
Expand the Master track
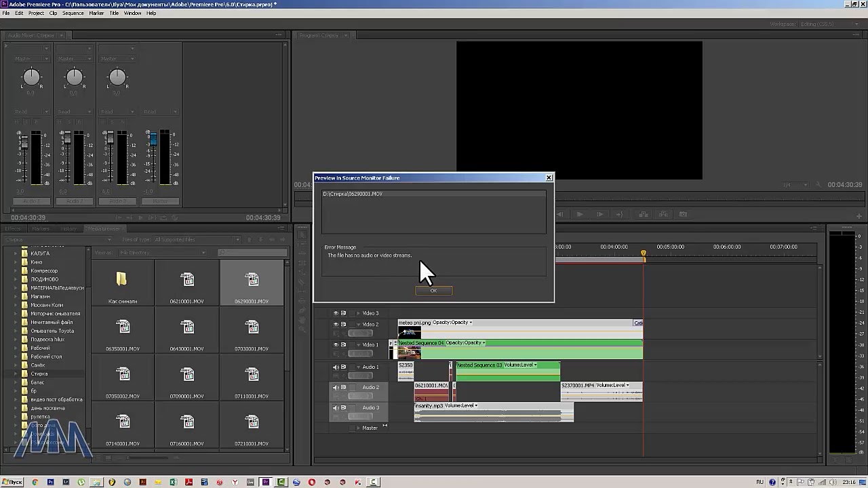[x=358, y=428]
